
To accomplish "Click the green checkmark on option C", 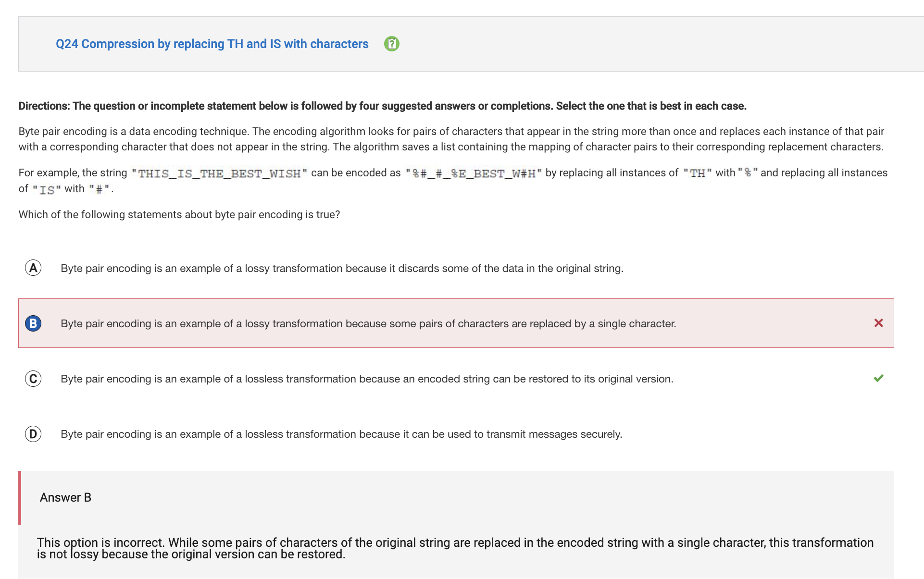I will [x=878, y=378].
